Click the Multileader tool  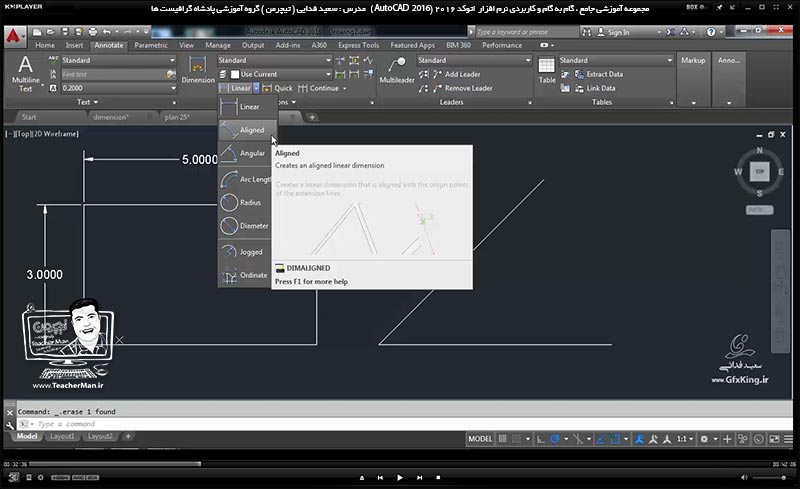tap(396, 70)
